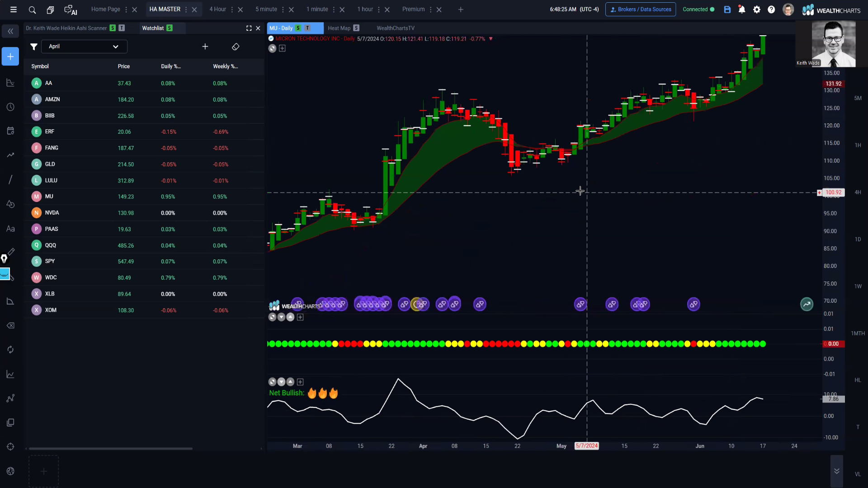Toggle the T badge on Heikin Ashi Scanner tab
The height and width of the screenshot is (488, 868).
(x=122, y=28)
